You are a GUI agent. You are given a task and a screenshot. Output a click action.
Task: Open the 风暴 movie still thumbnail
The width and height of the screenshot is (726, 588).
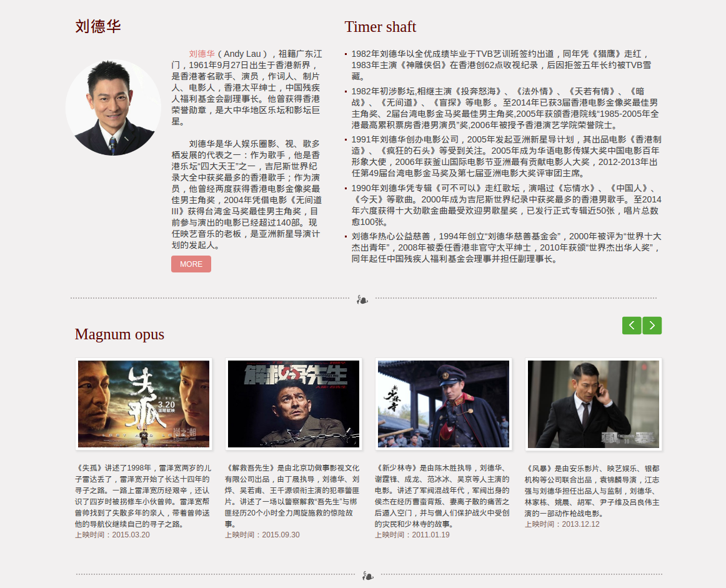tap(594, 404)
